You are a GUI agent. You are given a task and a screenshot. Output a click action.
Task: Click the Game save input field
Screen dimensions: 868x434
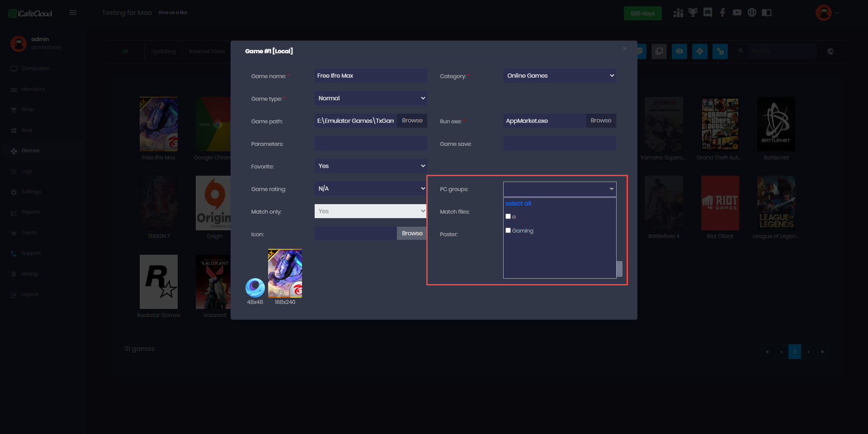(560, 144)
